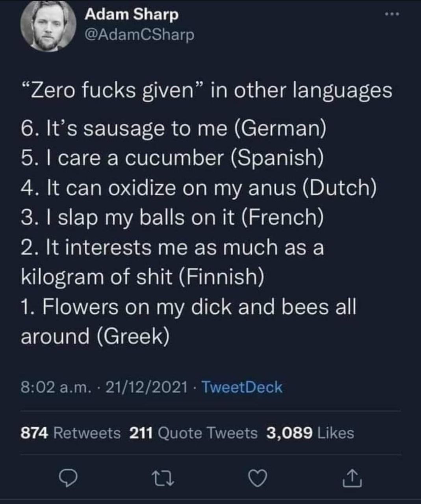View the 211 Quote Tweets
421x504 pixels.
pyautogui.click(x=193, y=433)
